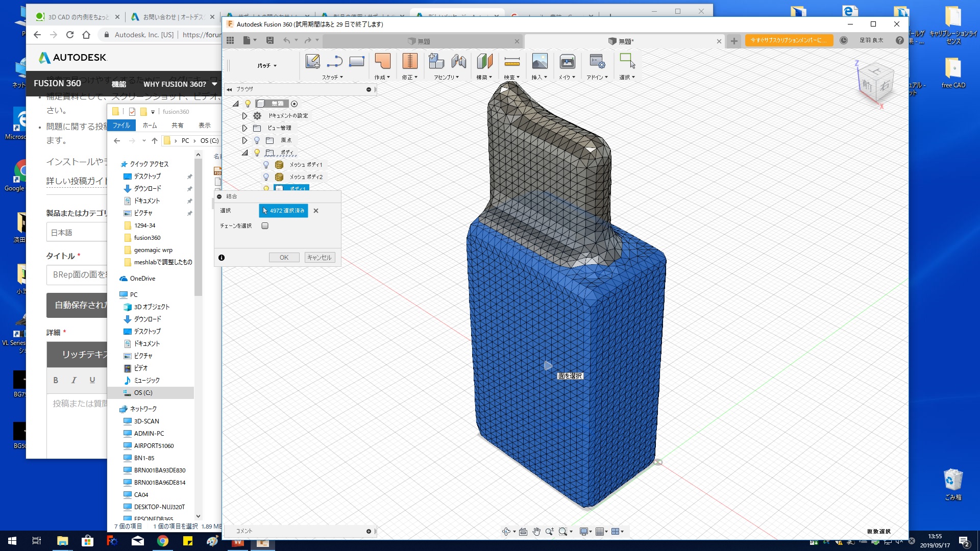Open the ファイル tab in File Explorer
Screen dimensions: 980x551
point(121,126)
